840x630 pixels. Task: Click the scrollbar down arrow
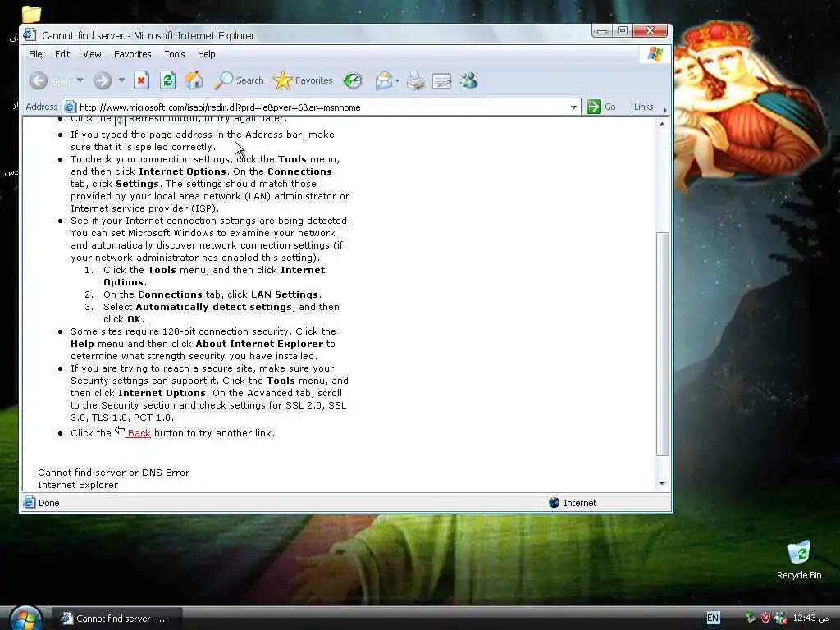662,484
